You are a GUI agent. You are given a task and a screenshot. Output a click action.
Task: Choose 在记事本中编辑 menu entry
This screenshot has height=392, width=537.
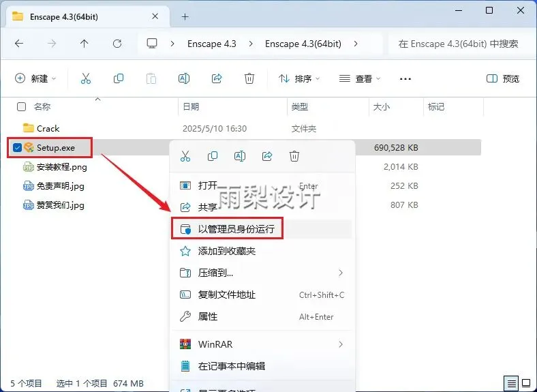262,366
